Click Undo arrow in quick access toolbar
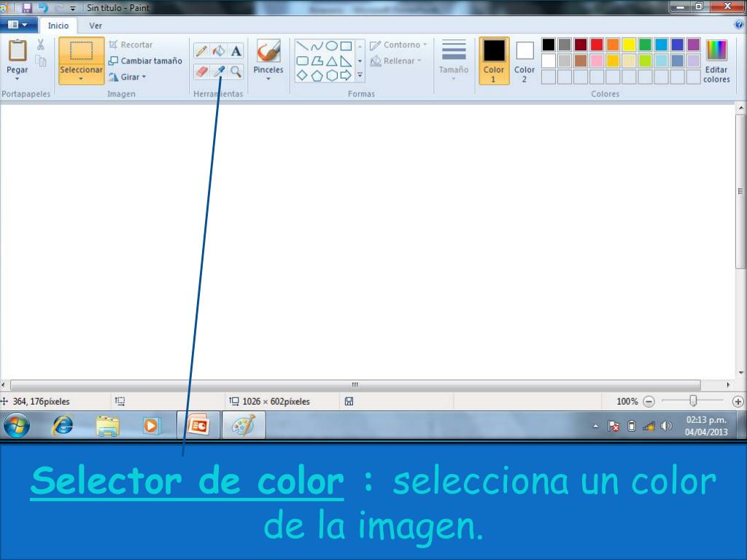Screen dimensions: 747x560 [x=43, y=7]
